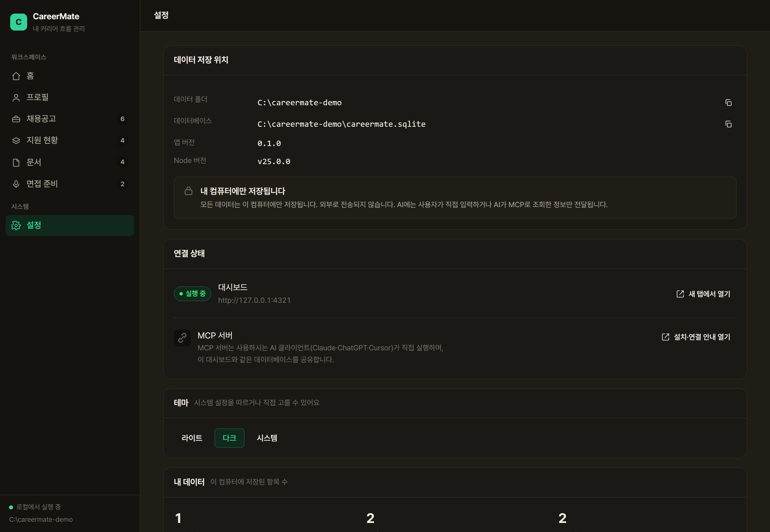Click the C:\careermate-demo folder path value
The width and height of the screenshot is (770, 532).
[300, 103]
